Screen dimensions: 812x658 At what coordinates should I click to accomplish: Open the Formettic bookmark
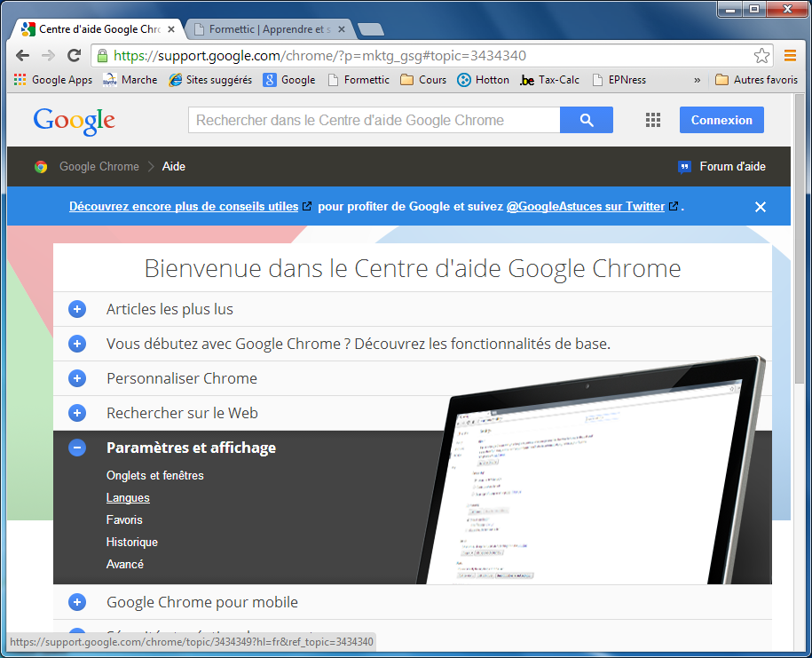click(x=359, y=80)
